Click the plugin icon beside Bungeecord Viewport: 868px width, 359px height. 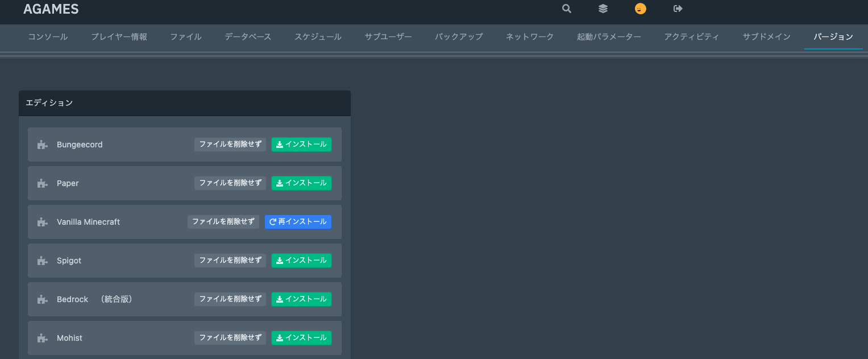pyautogui.click(x=41, y=145)
